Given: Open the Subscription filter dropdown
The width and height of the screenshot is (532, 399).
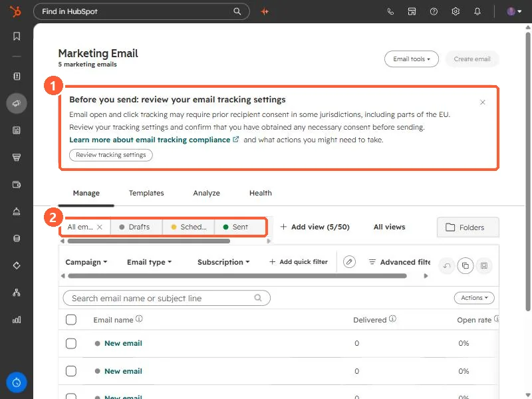Looking at the screenshot, I should (x=223, y=262).
